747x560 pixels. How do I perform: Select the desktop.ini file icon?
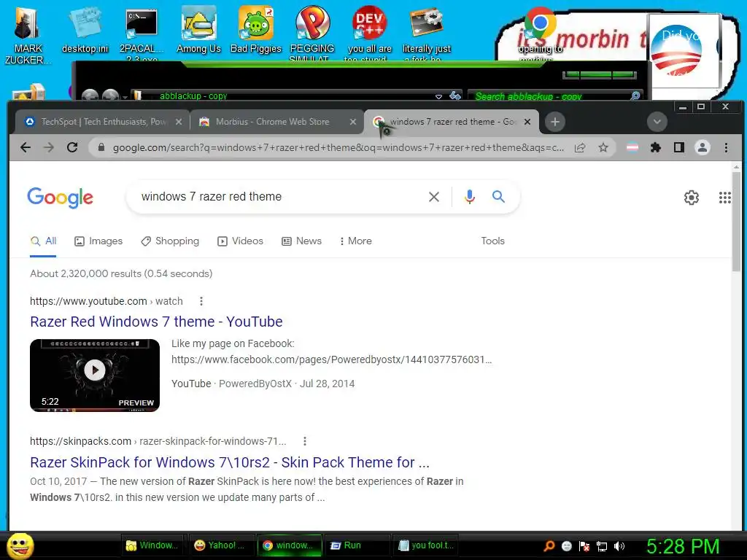click(x=85, y=31)
